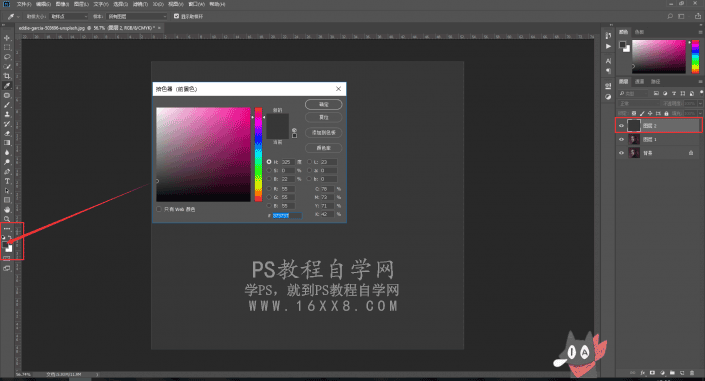Filter layers by pixel layer type
This screenshot has width=705, height=381.
(x=656, y=93)
